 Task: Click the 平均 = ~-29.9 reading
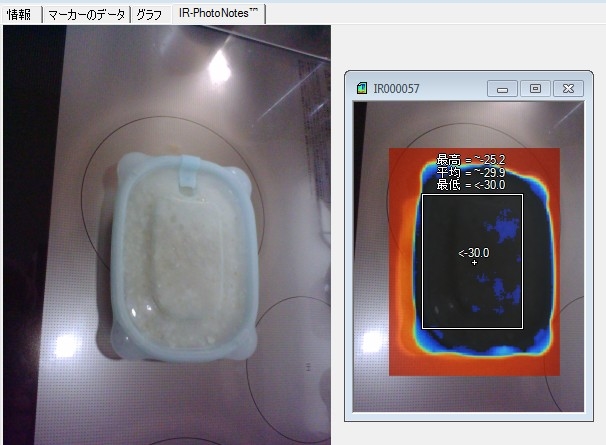pos(470,172)
